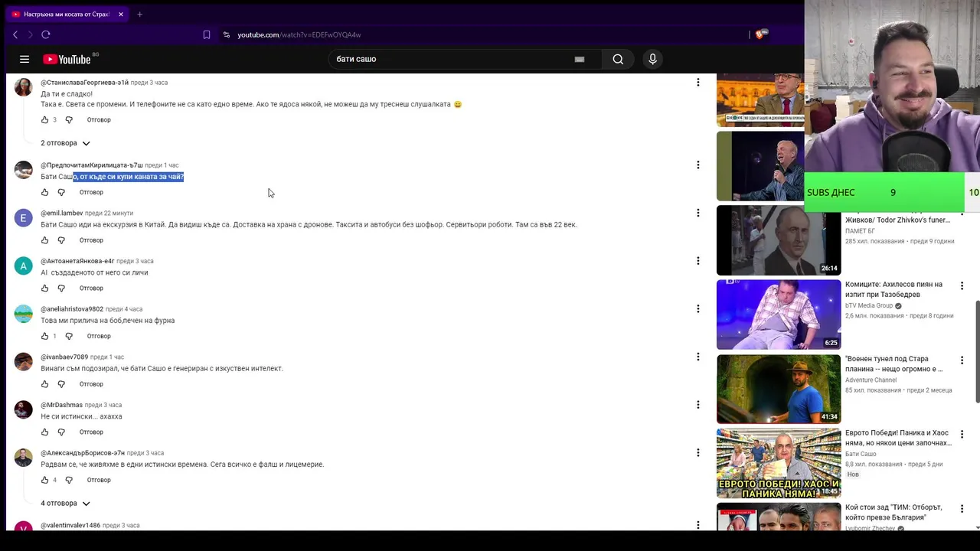Start voice search with the microphone icon
This screenshot has height=551, width=980.
[652, 59]
